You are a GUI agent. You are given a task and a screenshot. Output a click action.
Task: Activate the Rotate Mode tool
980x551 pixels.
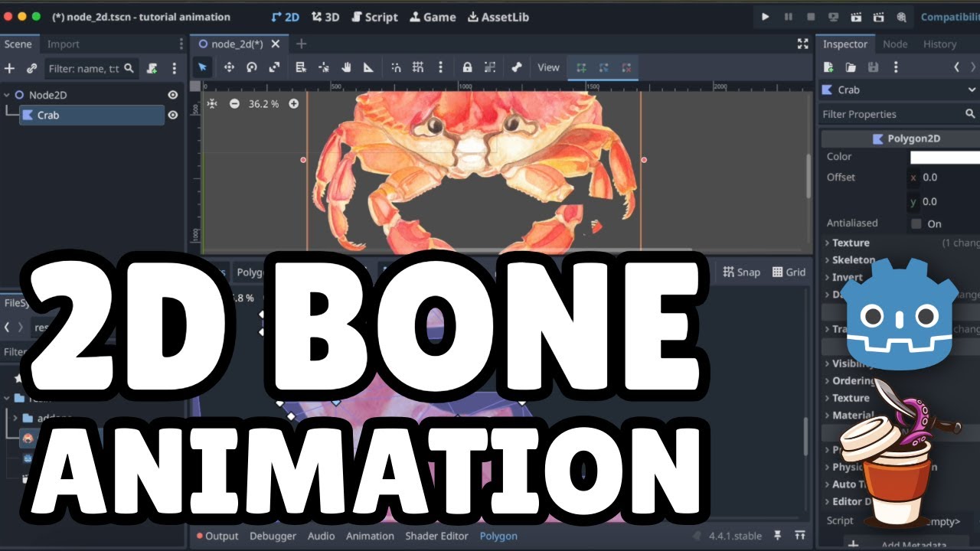click(x=251, y=67)
